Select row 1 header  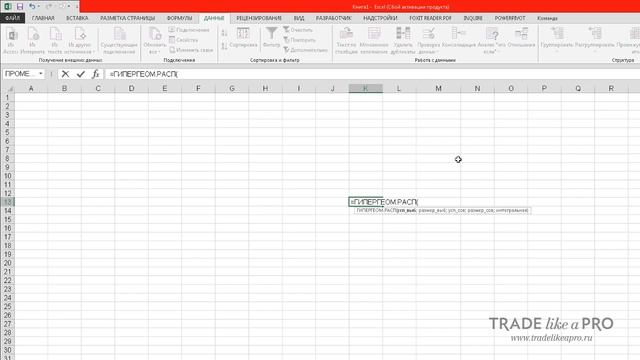[7, 98]
